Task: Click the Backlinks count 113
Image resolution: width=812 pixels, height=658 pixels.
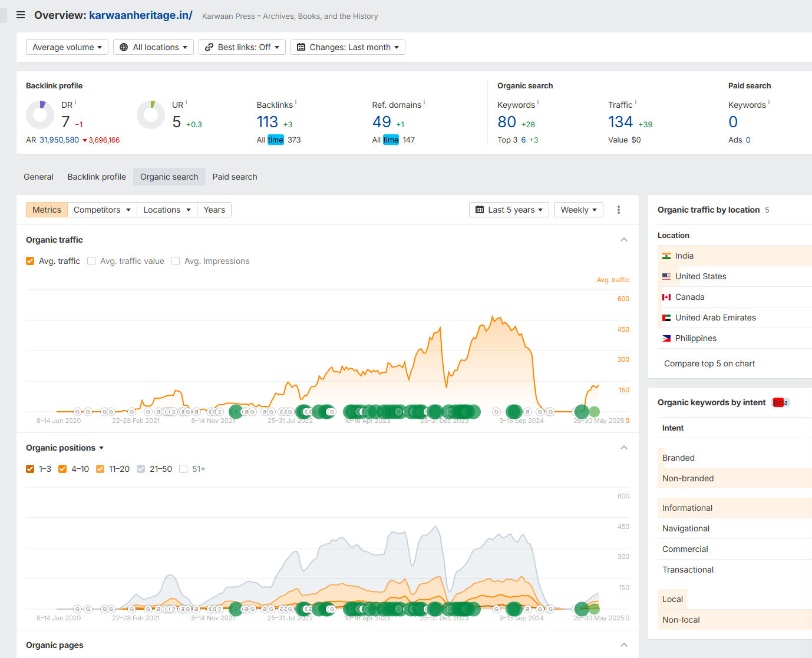Action: tap(267, 122)
